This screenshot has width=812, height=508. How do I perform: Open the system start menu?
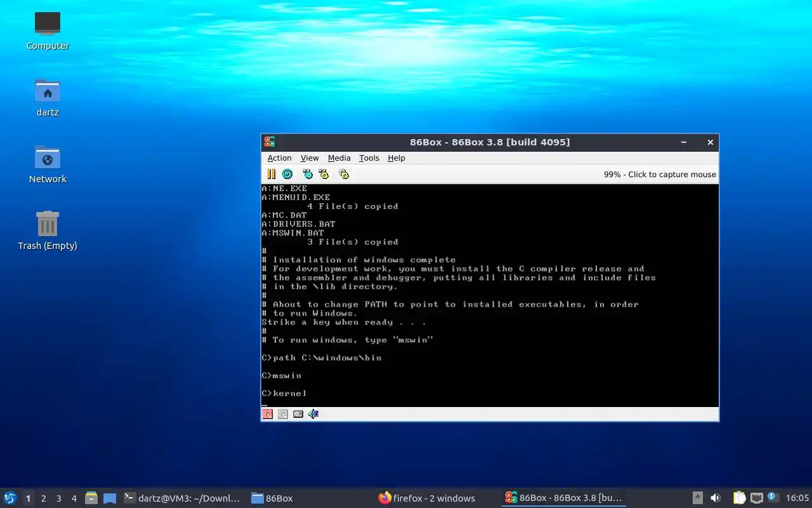point(10,498)
